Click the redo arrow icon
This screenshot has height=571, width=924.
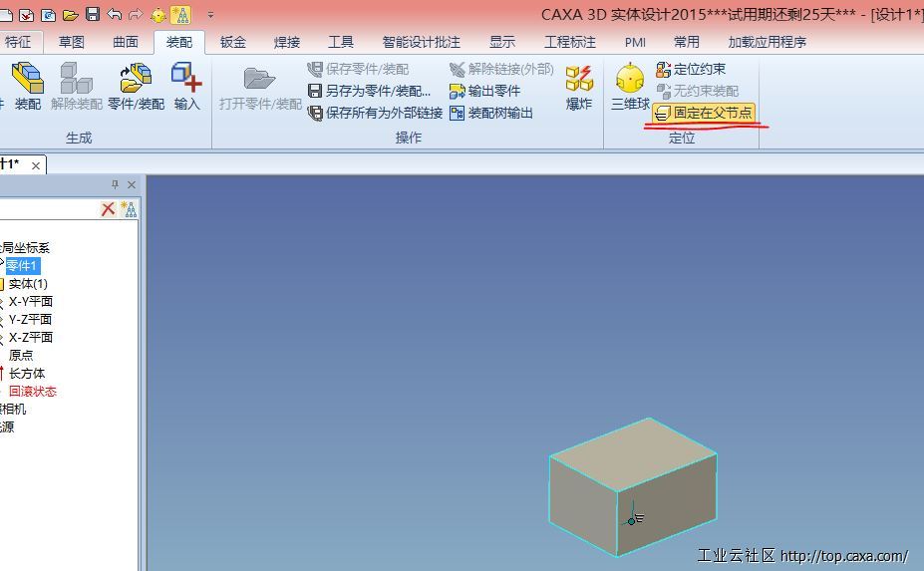pos(136,14)
